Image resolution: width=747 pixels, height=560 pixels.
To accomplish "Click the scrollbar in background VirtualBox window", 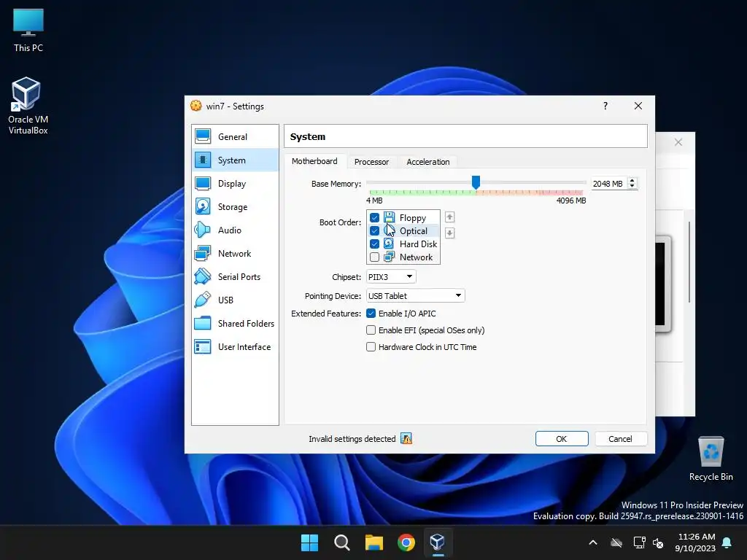I will click(689, 262).
